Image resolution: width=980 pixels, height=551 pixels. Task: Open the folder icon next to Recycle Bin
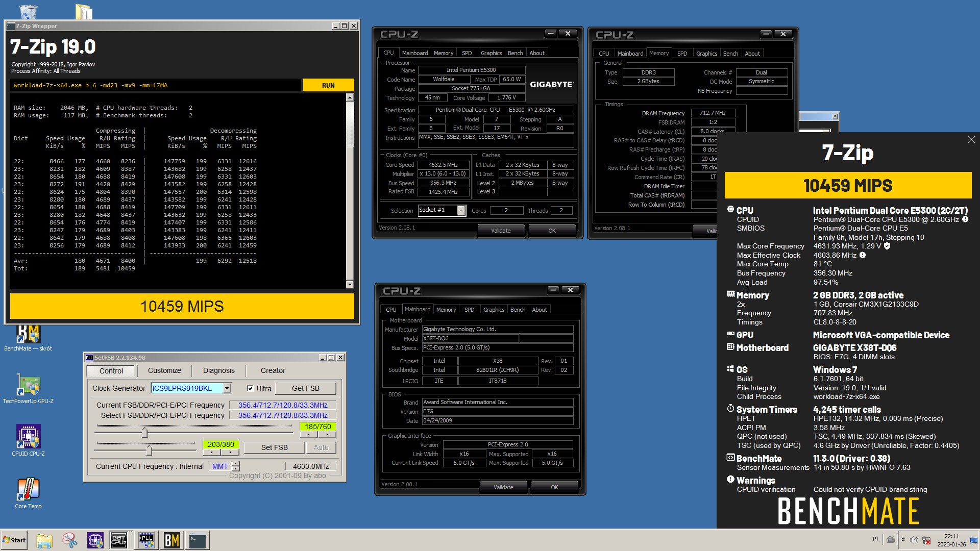83,11
